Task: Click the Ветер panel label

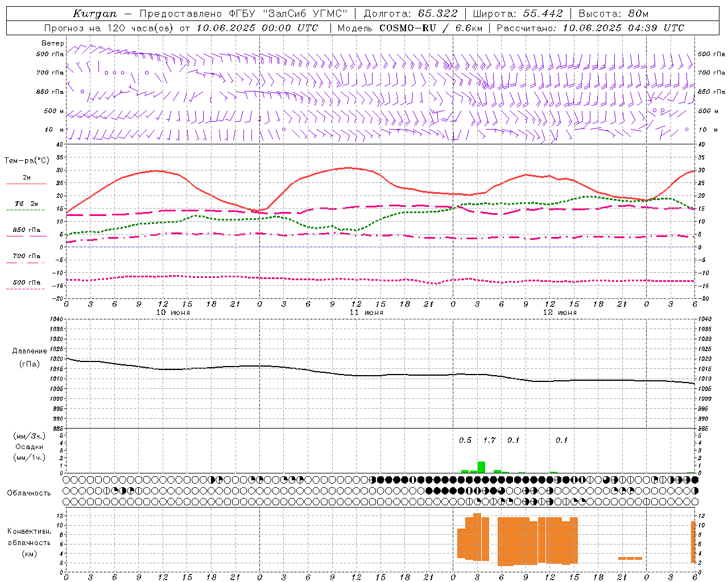Action: coord(53,43)
